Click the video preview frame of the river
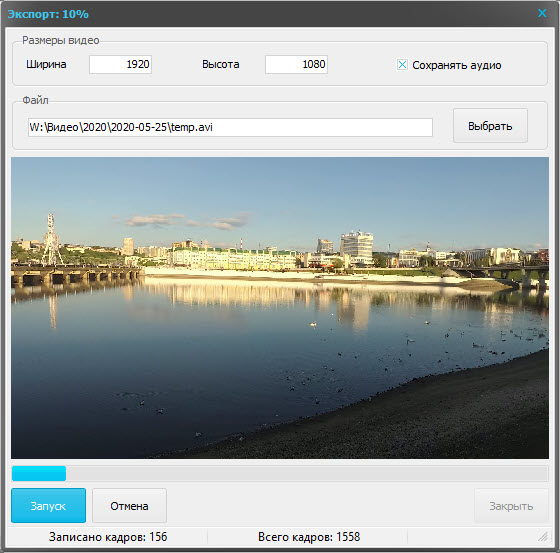This screenshot has height=553, width=560. tap(280, 308)
